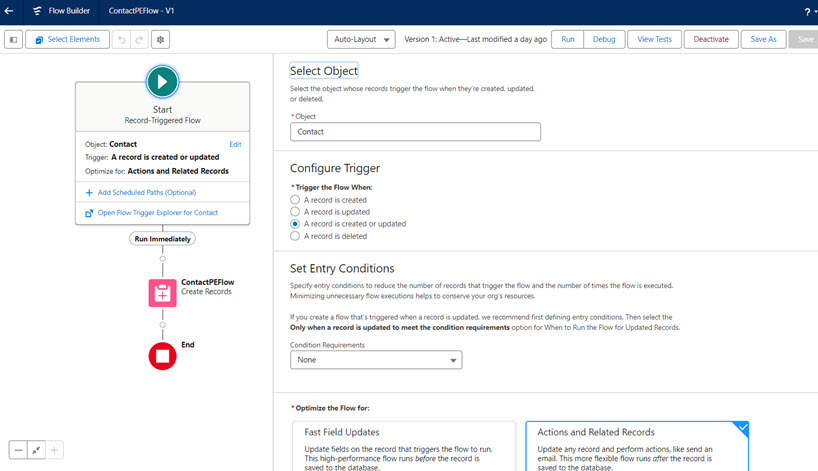Run the flow
Viewport: 818px width, 471px height.
coord(568,39)
